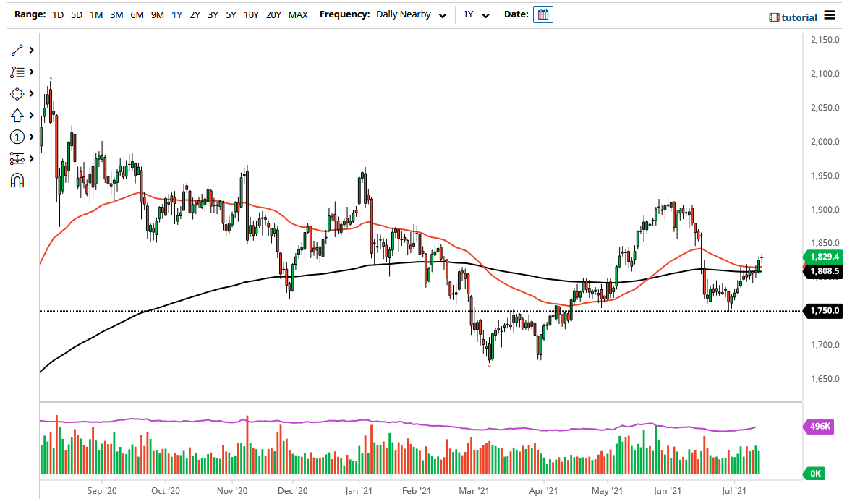Set range to 5D
This screenshot has width=847, height=504.
pos(77,14)
